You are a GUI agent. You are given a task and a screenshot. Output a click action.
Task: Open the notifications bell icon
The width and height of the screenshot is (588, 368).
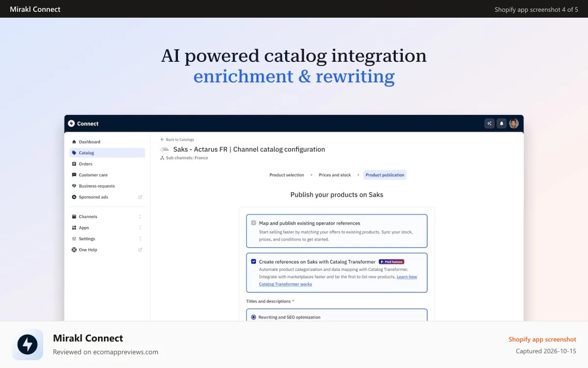[501, 124]
